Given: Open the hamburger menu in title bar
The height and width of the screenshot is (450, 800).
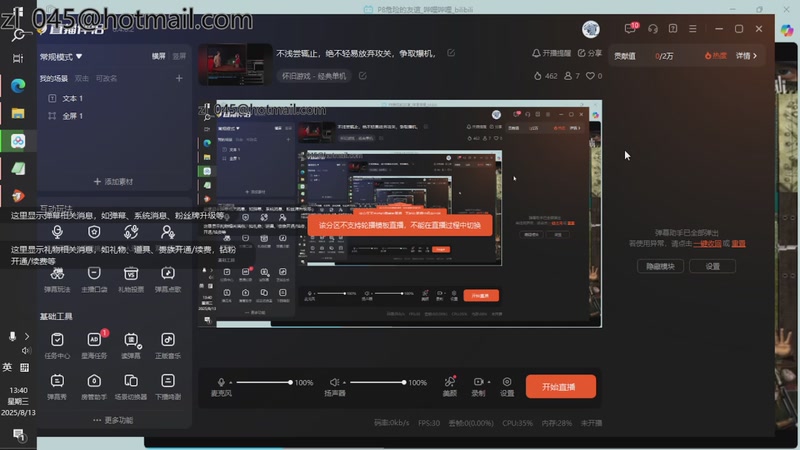Looking at the screenshot, I should pyautogui.click(x=693, y=29).
